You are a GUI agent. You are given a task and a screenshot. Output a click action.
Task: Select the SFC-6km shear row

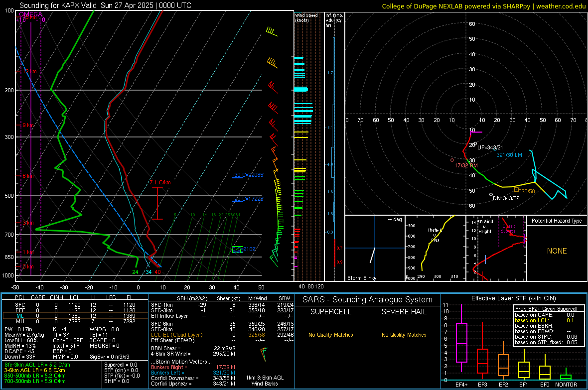222,324
